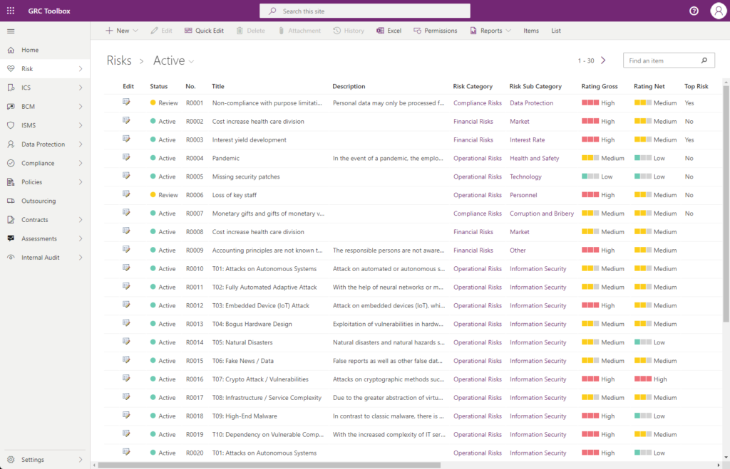730x469 pixels.
Task: Click the Search this site field
Action: click(365, 11)
